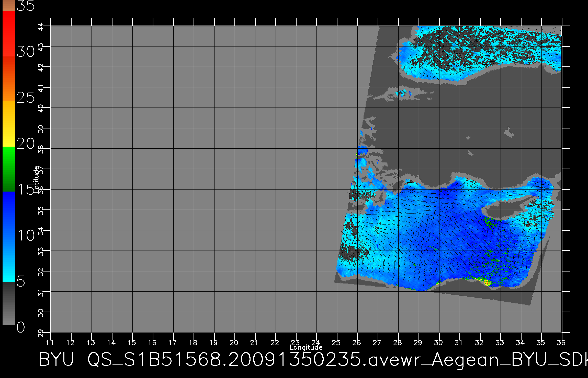Click longitude tick label 26

click(357, 342)
